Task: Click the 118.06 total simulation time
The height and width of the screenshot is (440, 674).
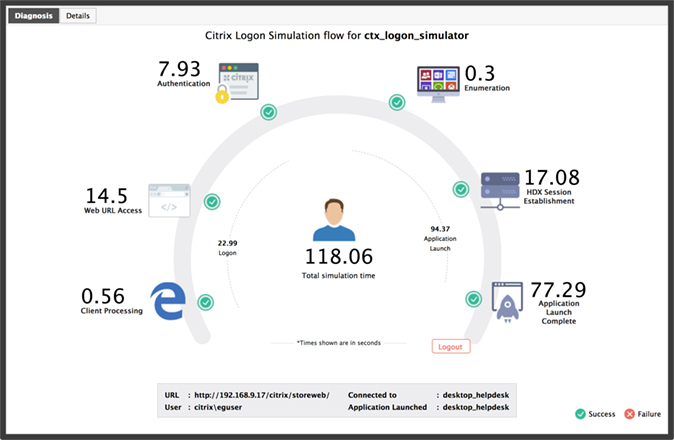Action: [x=339, y=257]
